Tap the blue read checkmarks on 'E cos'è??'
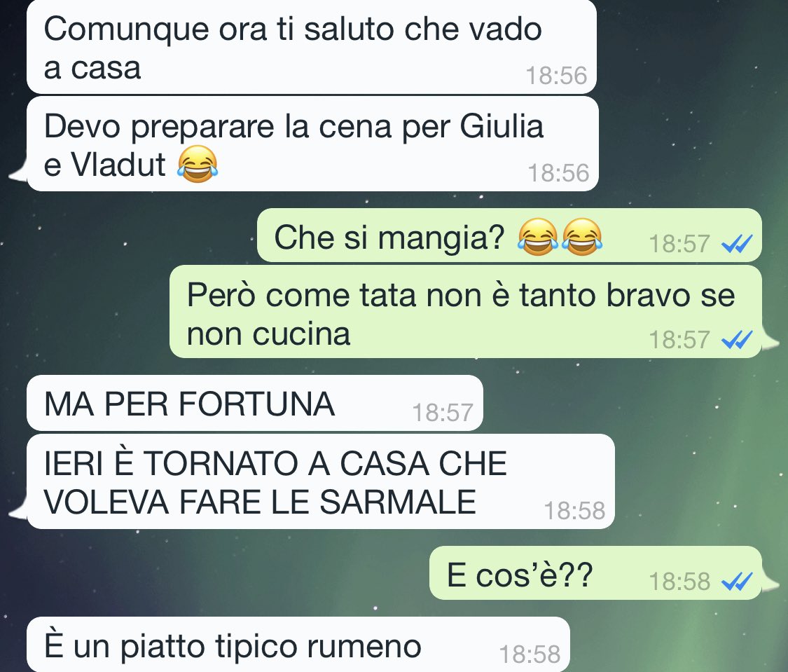This screenshot has height=672, width=788. [x=737, y=582]
